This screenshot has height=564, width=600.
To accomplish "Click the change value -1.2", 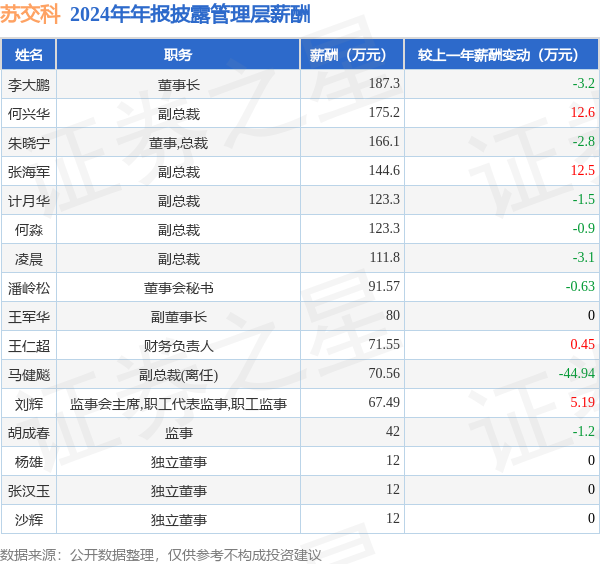I will [x=584, y=432].
